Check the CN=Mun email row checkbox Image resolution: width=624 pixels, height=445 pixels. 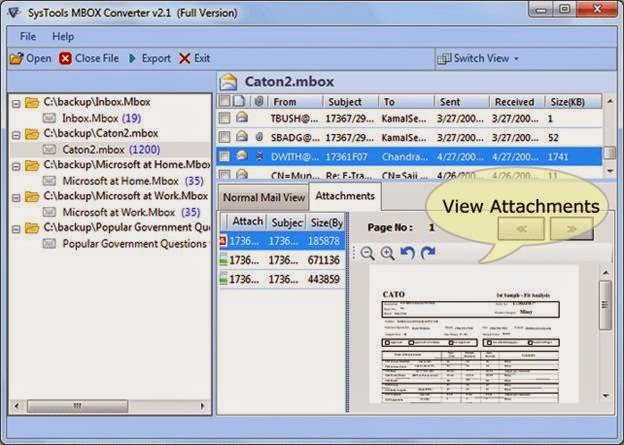pos(224,174)
